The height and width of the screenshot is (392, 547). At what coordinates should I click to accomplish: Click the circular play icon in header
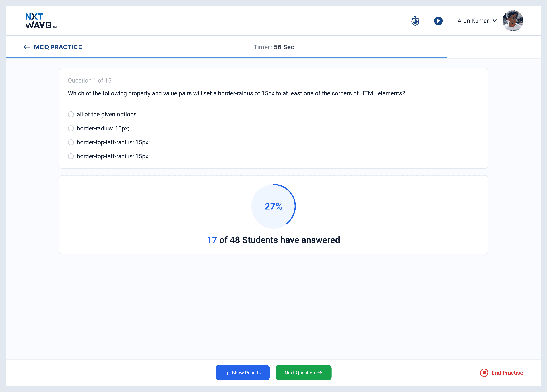point(438,21)
